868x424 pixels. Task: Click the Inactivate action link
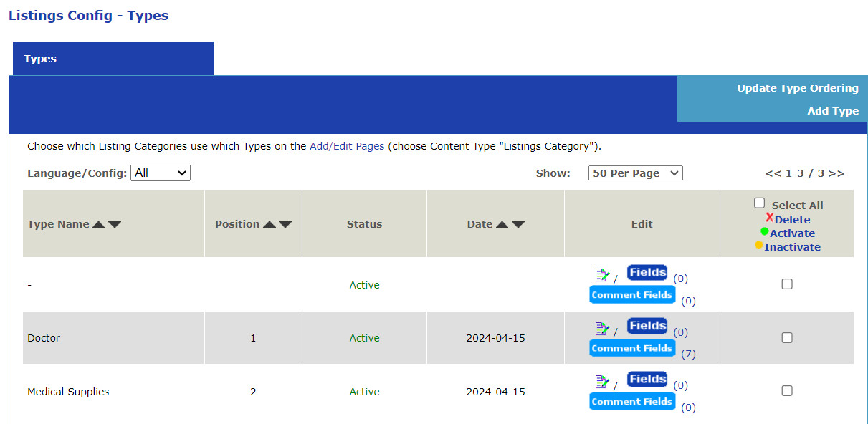click(792, 247)
